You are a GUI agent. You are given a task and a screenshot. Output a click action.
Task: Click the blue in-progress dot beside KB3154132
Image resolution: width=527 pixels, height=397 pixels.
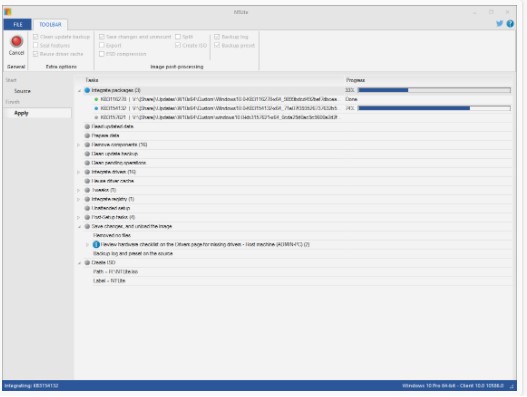pos(96,108)
